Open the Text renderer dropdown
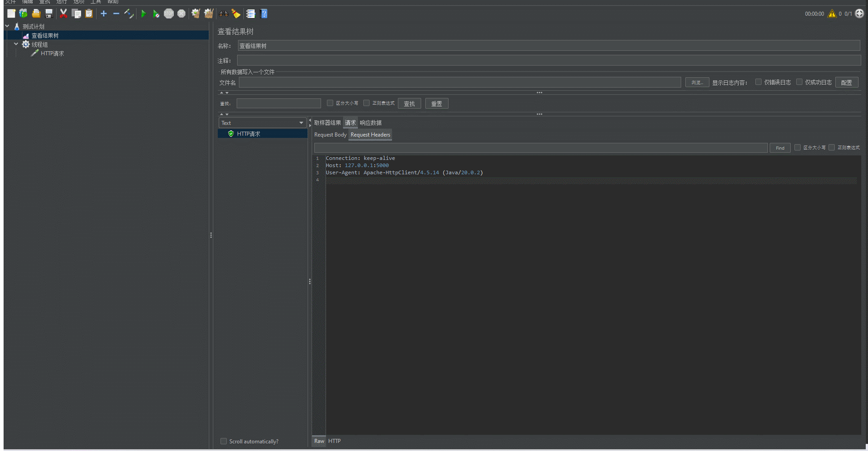Screen dimensions: 868x451 pos(263,123)
